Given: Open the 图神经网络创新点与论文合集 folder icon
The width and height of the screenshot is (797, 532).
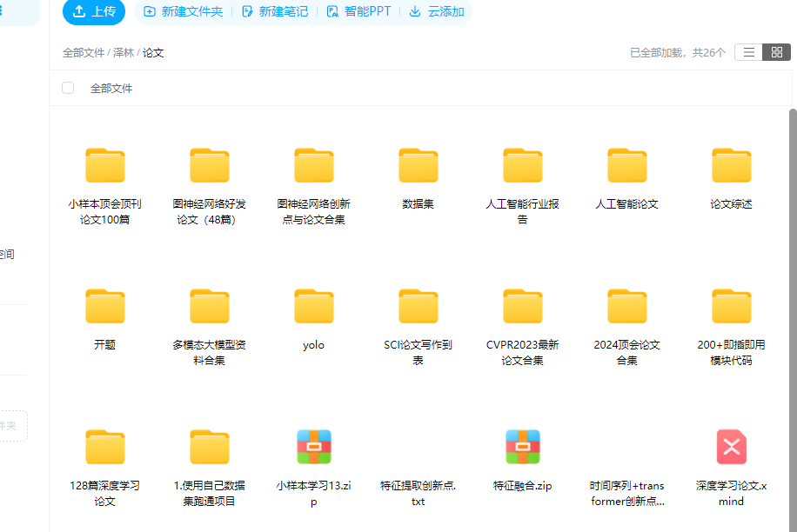Looking at the screenshot, I should click(314, 165).
